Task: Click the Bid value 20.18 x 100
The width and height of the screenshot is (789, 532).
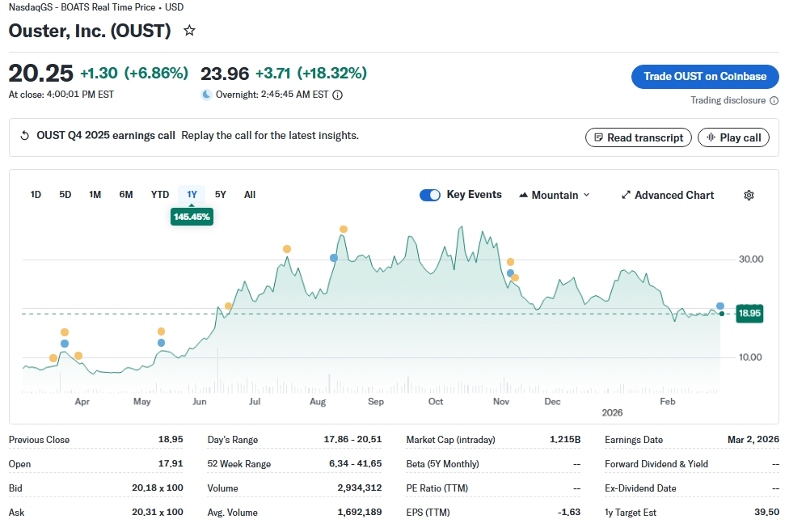Action: pos(158,488)
